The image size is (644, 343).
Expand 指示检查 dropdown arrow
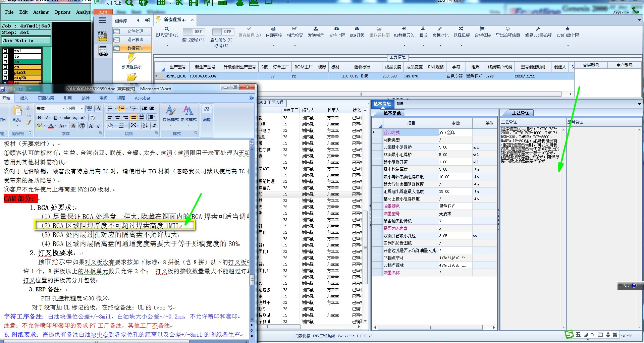click(x=295, y=45)
